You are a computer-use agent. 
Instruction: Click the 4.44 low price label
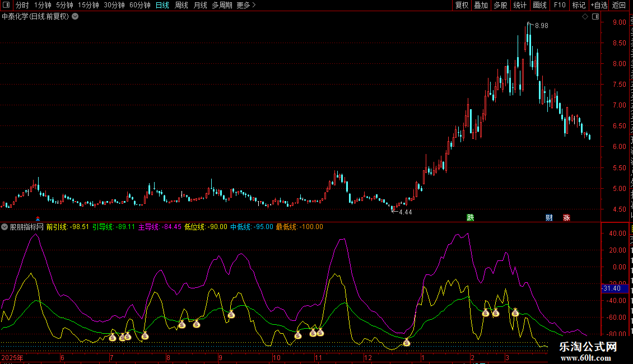406,212
